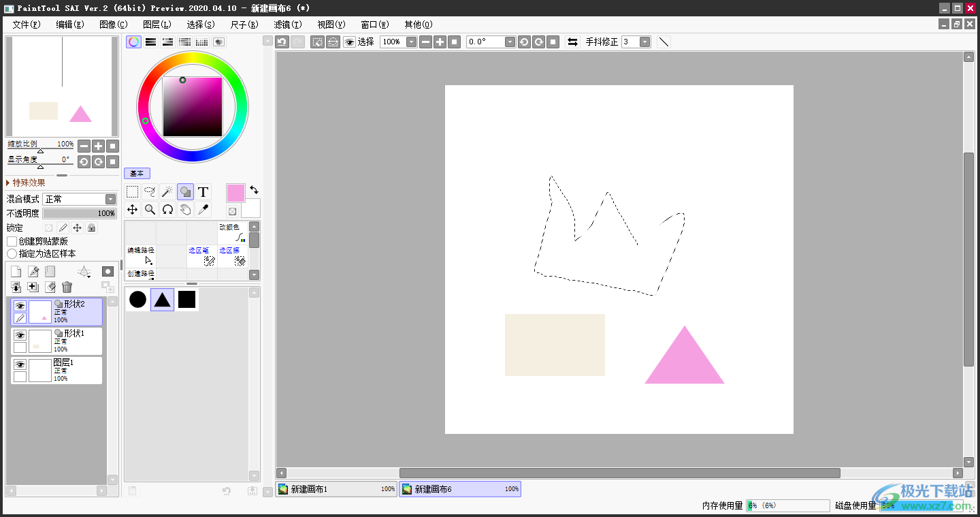Click the 基本 tool group tab
This screenshot has height=517, width=980.
point(137,174)
